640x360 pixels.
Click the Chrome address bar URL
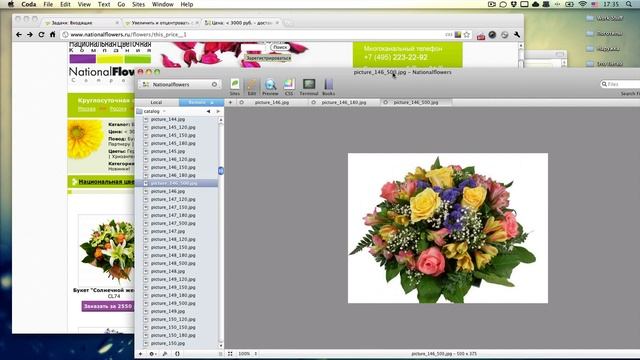pos(128,35)
